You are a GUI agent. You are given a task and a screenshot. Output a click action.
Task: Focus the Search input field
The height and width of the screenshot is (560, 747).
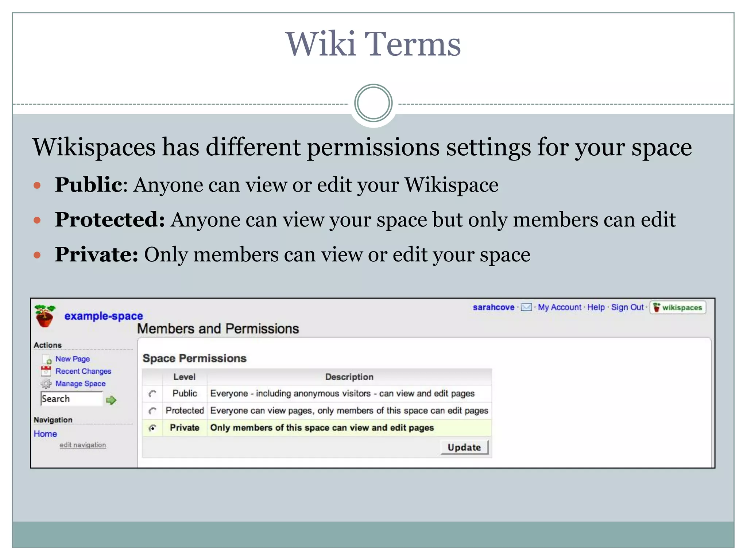tap(72, 399)
